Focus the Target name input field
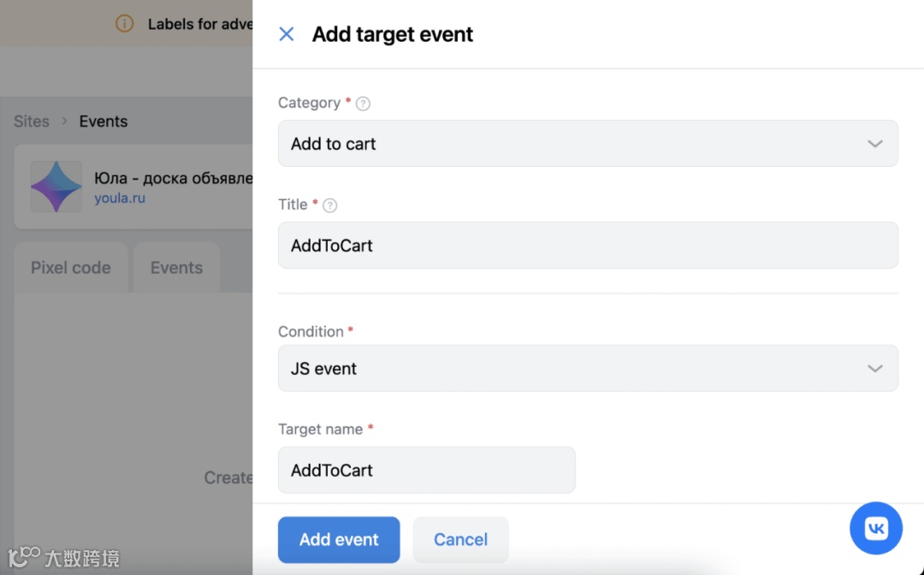The image size is (924, 575). point(427,470)
